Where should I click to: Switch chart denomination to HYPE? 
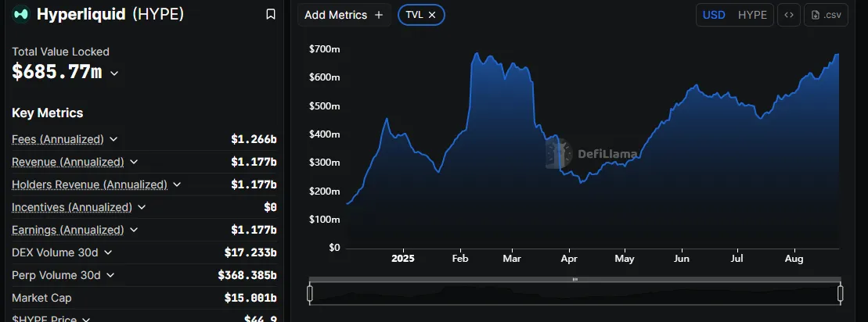(752, 15)
